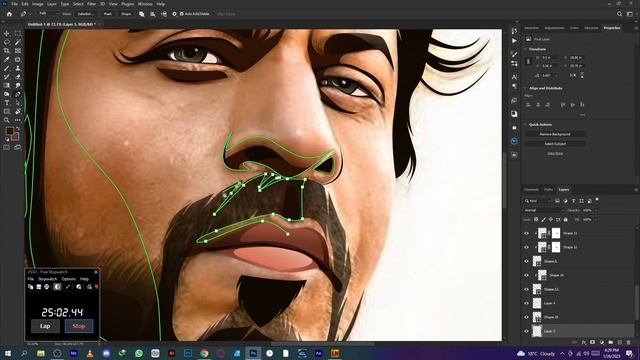The image size is (640, 360).
Task: Create new adjustment layer icon
Action: coord(602,342)
